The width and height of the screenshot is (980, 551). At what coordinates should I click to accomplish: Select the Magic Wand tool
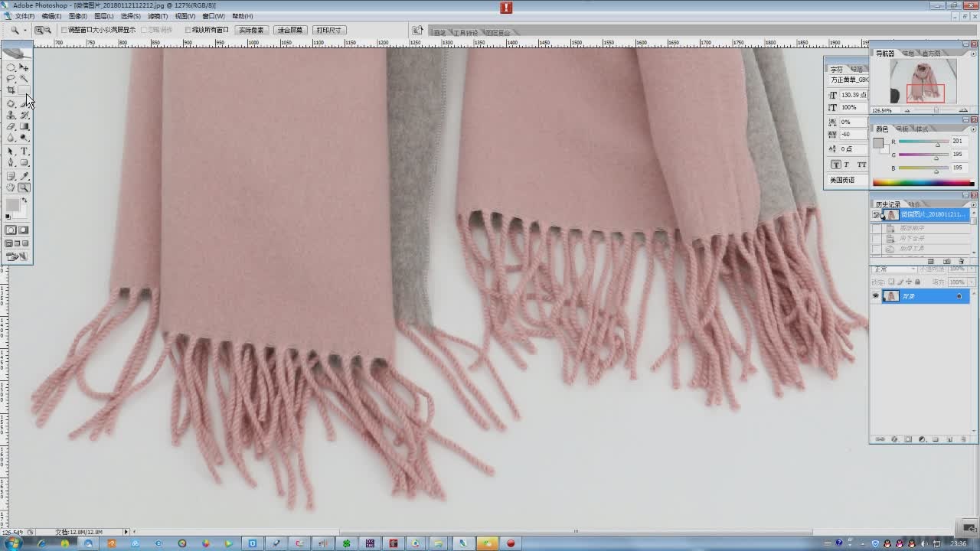[24, 79]
